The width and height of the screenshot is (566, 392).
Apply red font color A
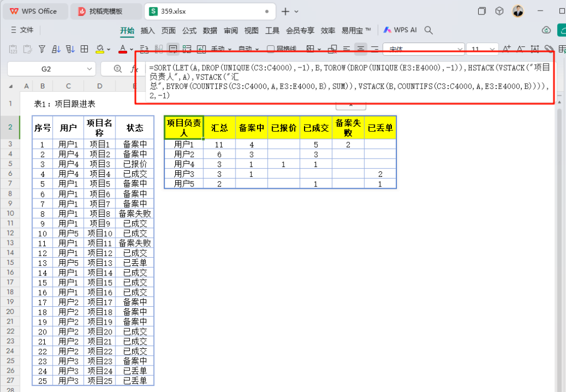123,49
